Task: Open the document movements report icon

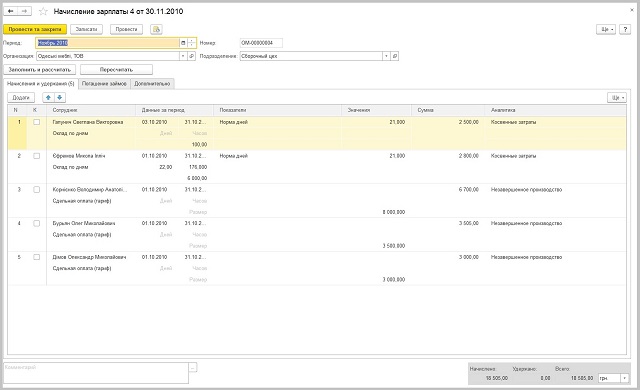Action: pyautogui.click(x=156, y=29)
